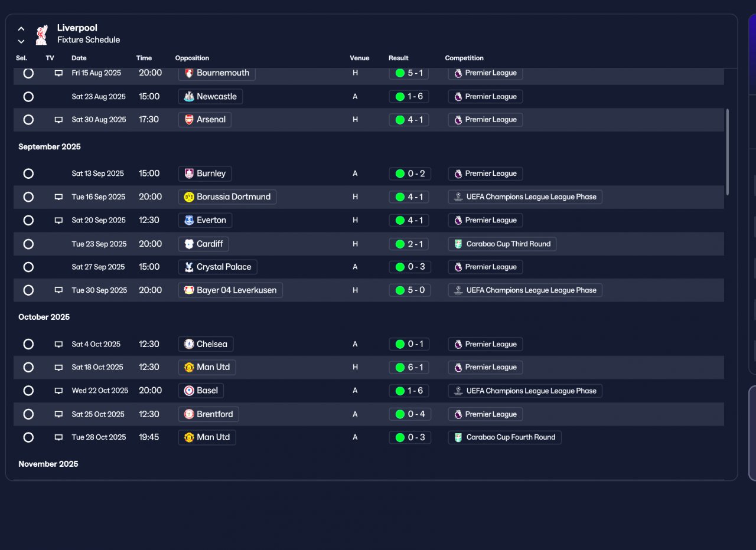The image size is (756, 550).
Task: Click the September 2025 month heading
Action: [x=50, y=147]
